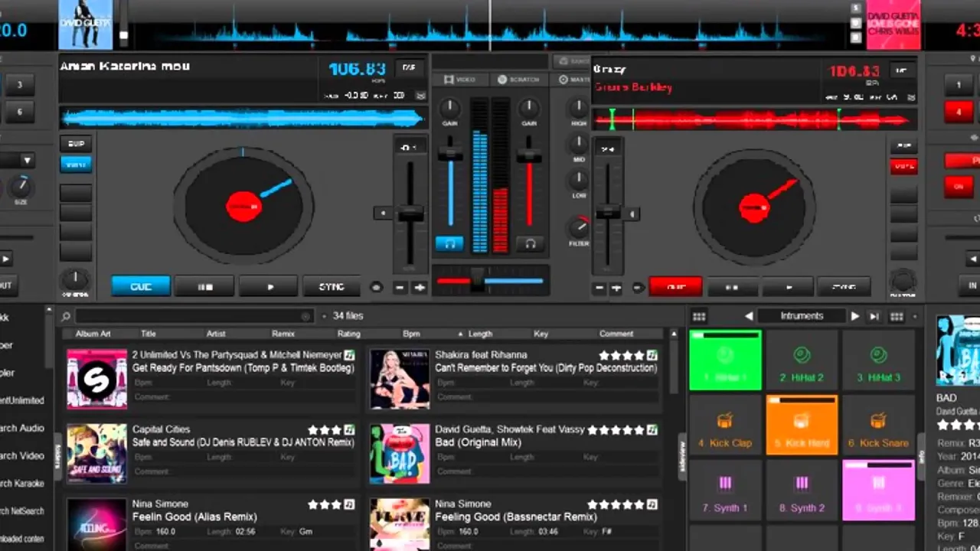Nudge left deck pitch up with plus
This screenshot has height=551, width=980.
420,288
